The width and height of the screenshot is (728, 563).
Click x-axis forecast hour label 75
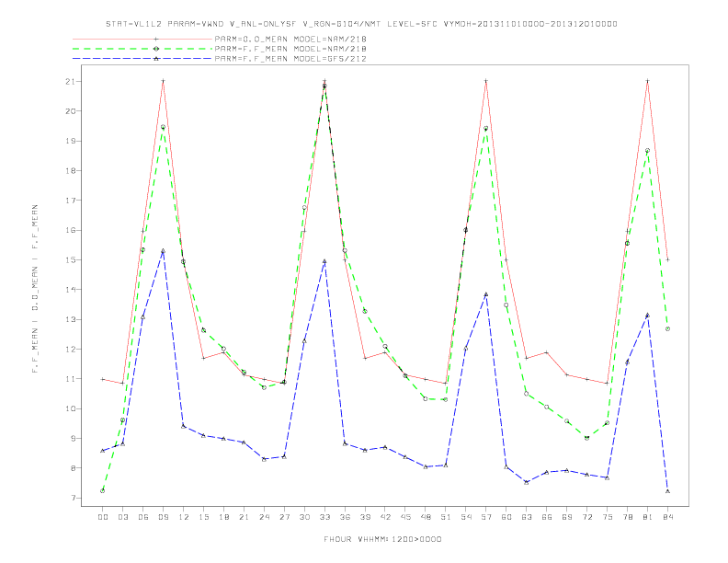(x=608, y=517)
